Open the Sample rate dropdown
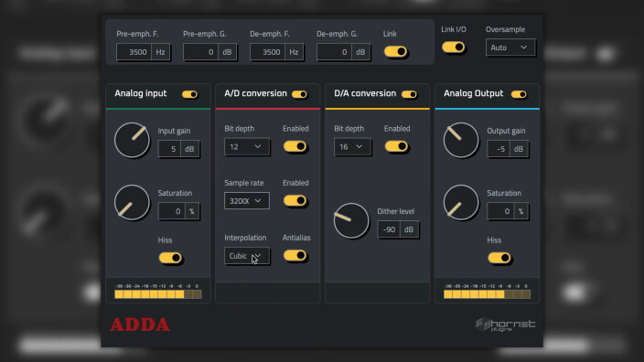The image size is (644, 362). tap(247, 201)
